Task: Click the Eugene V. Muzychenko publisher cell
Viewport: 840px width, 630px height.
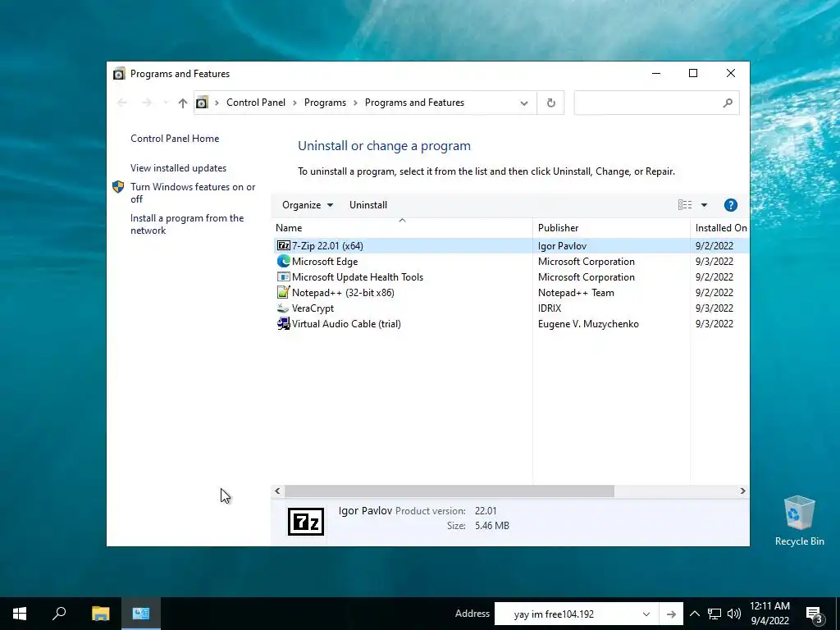Action: click(x=588, y=323)
